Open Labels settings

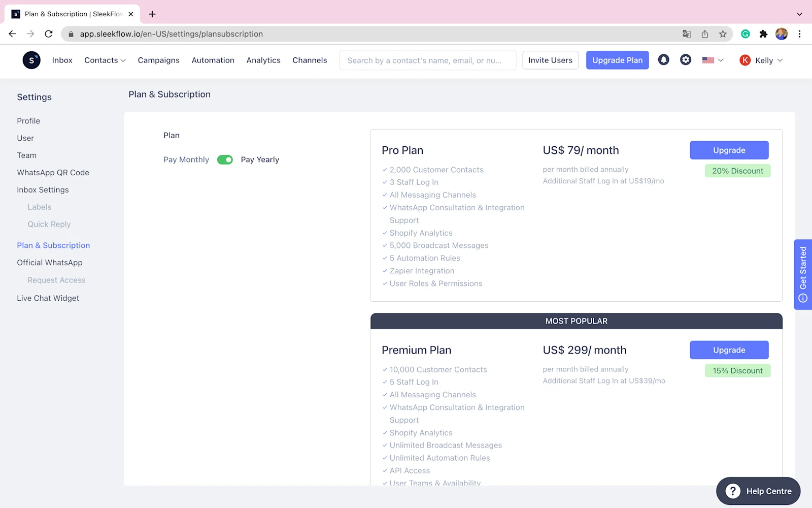click(x=40, y=207)
